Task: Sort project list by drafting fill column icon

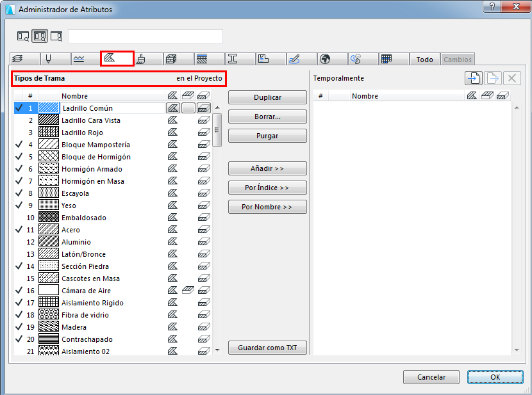Action: pos(172,95)
